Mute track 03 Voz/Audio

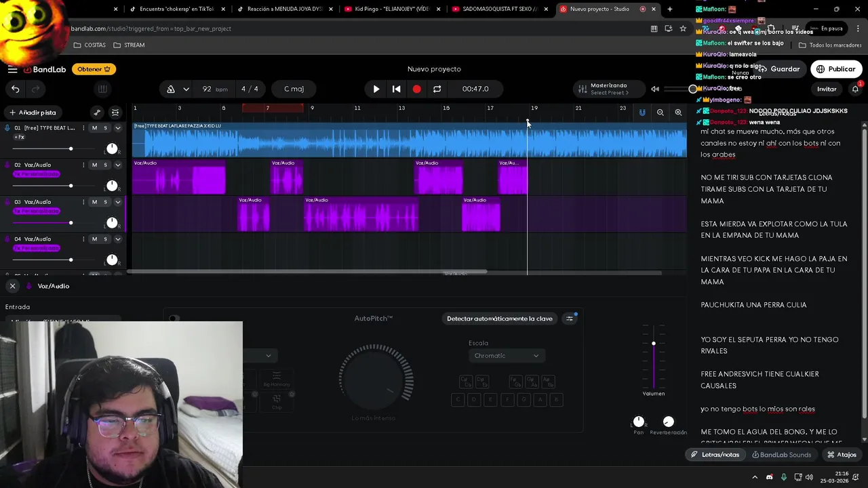[x=94, y=202]
